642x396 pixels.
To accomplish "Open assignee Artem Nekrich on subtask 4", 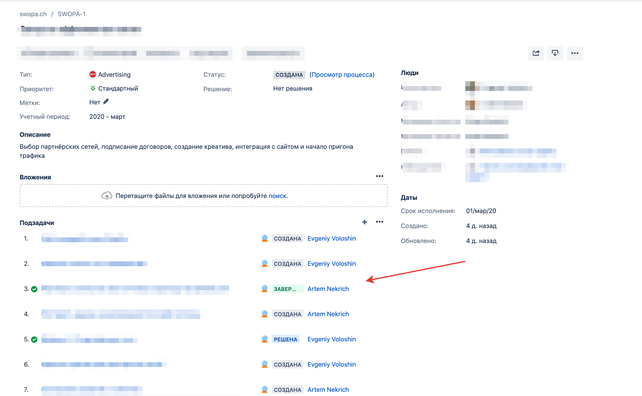I will tap(328, 314).
